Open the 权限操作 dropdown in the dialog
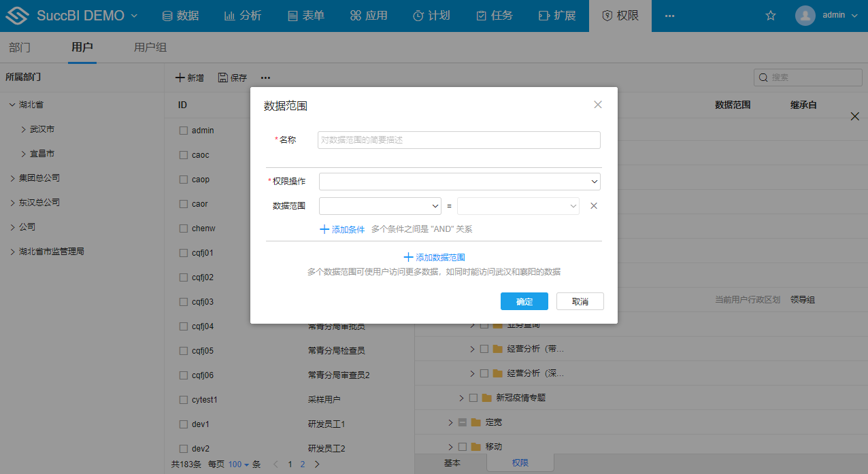The height and width of the screenshot is (474, 868). (x=459, y=182)
